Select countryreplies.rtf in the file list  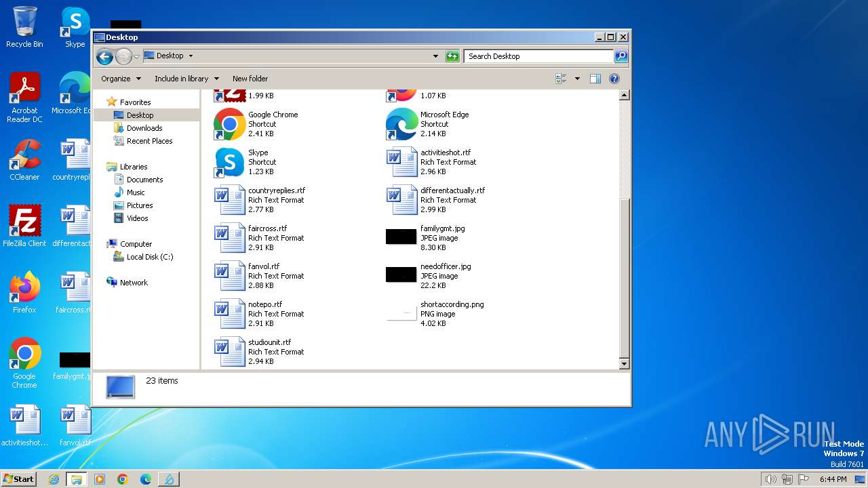point(260,200)
